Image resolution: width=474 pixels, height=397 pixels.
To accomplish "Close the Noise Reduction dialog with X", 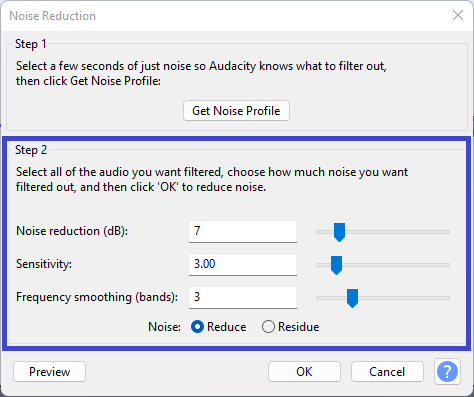I will point(458,15).
